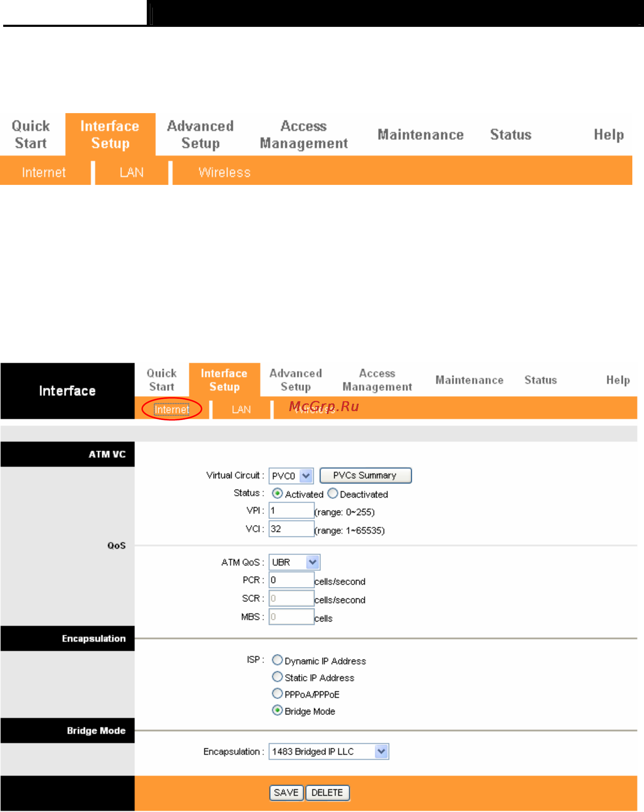Choose PPPoA/PPPoE ISP option
Screen dimensions: 644x812
click(277, 693)
